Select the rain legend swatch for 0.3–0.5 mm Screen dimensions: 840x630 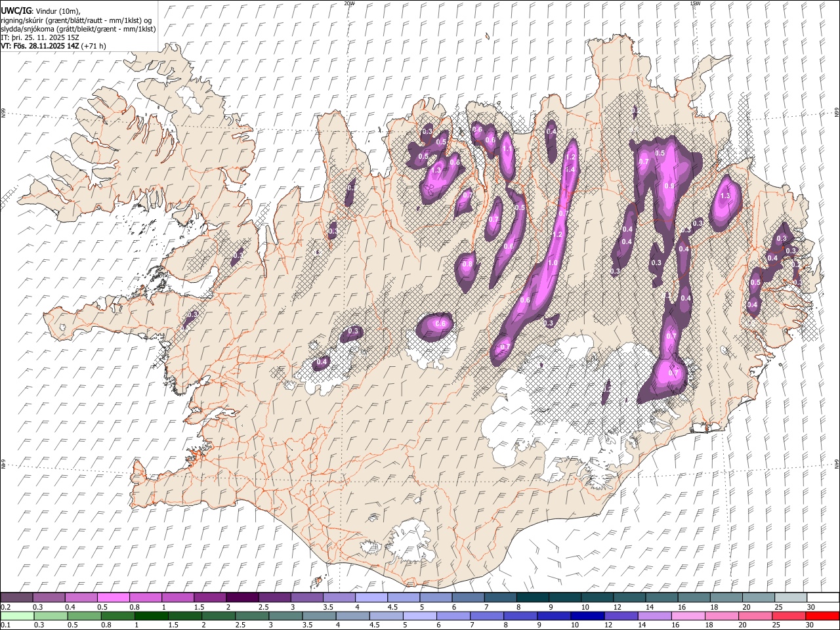coord(51,616)
